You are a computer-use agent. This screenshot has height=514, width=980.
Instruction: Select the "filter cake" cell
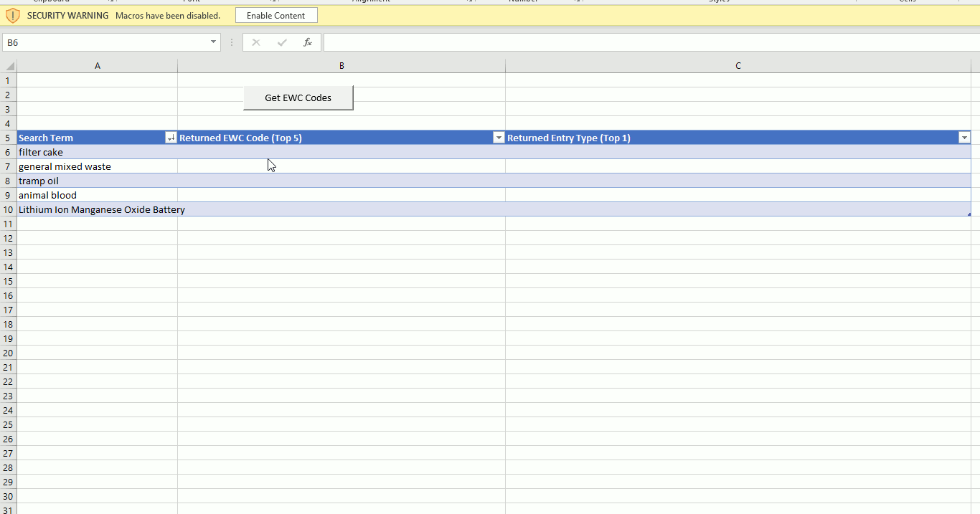(98, 152)
